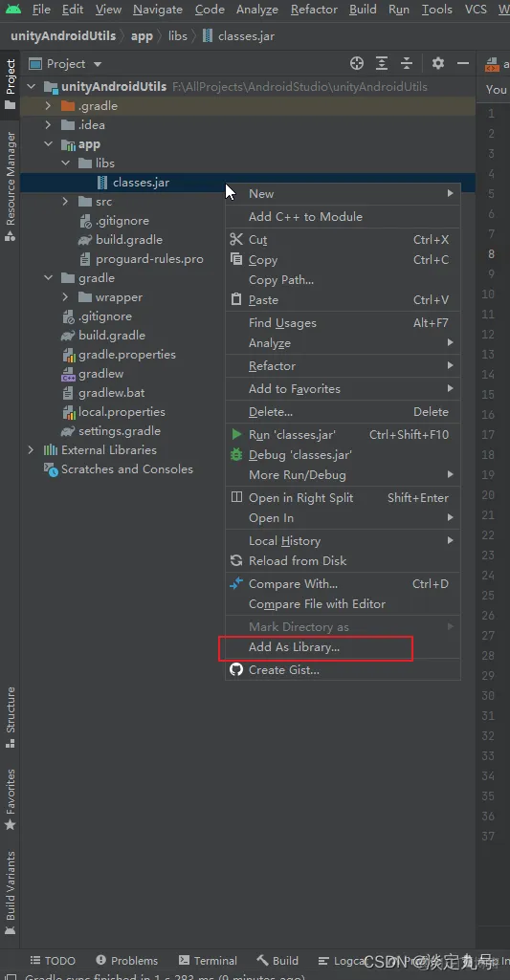This screenshot has height=980, width=510.
Task: Choose Copy Path... from context menu
Action: (343, 280)
